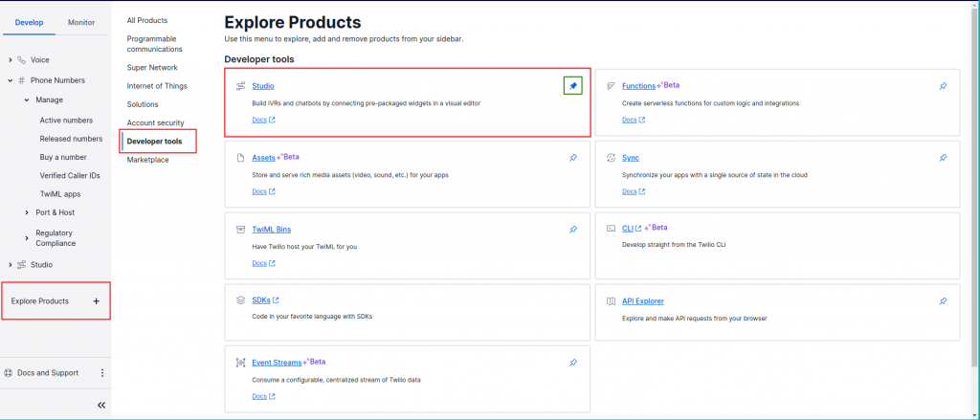Viewport: 980px width, 420px height.
Task: Click external link icon next to CLI
Action: [x=638, y=229]
